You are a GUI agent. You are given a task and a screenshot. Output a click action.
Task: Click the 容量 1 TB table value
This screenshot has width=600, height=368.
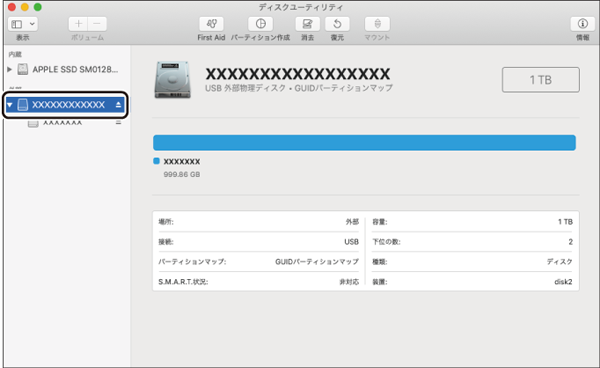[565, 222]
